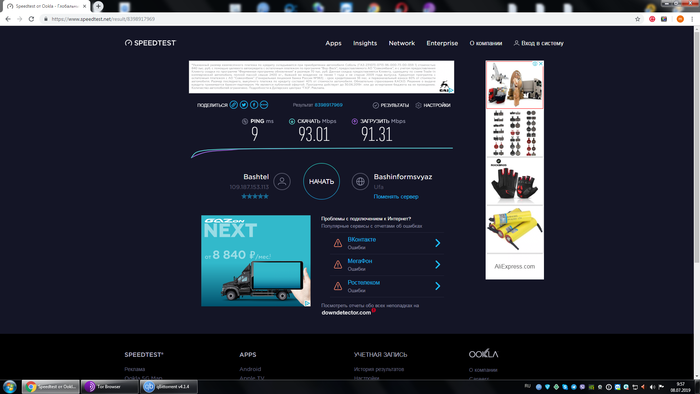The image size is (700, 394).
Task: Start a new test with НАЧАТЬ button
Action: click(x=321, y=181)
